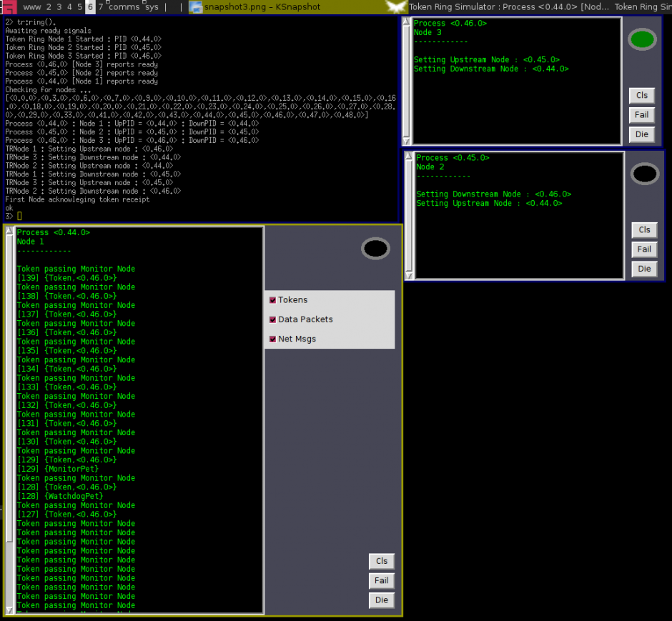Click the status indicator circle on Node 1 window
The height and width of the screenshot is (621, 672).
[375, 249]
